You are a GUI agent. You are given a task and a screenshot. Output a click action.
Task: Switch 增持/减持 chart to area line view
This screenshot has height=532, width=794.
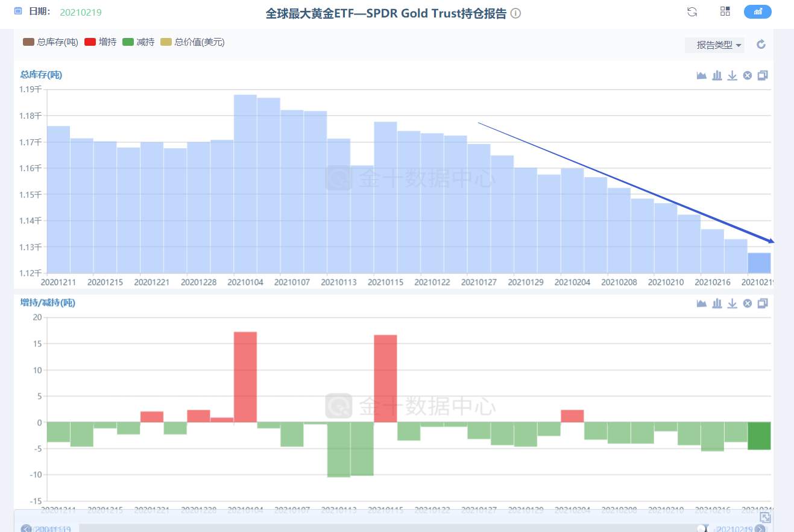tap(702, 303)
